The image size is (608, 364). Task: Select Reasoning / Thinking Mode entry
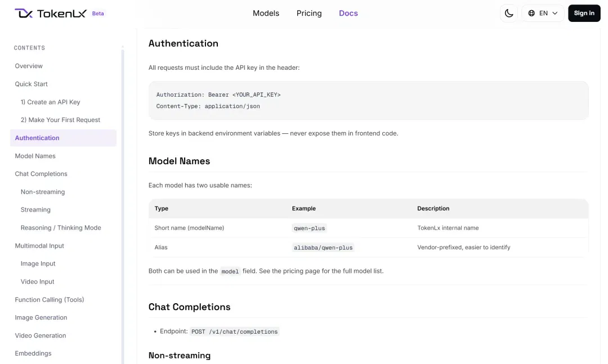[x=61, y=227]
